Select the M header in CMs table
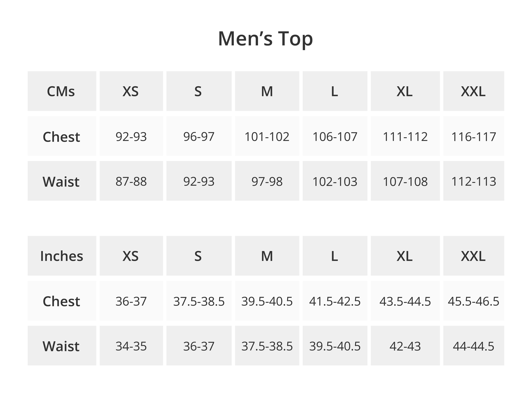 pyautogui.click(x=267, y=91)
